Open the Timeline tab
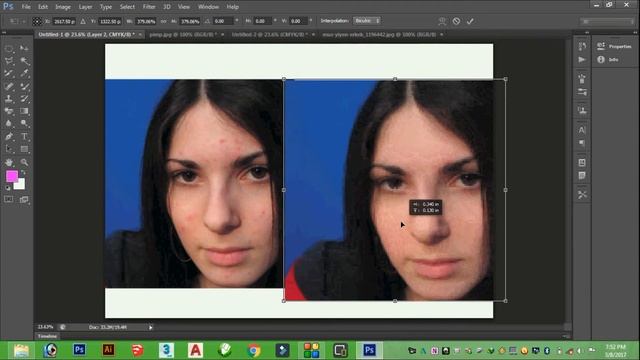 pyautogui.click(x=47, y=336)
